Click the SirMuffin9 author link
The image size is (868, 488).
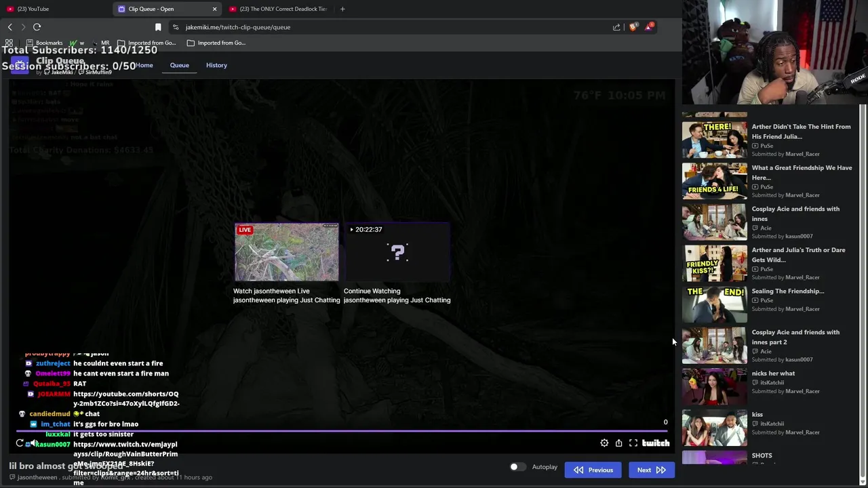(x=95, y=72)
